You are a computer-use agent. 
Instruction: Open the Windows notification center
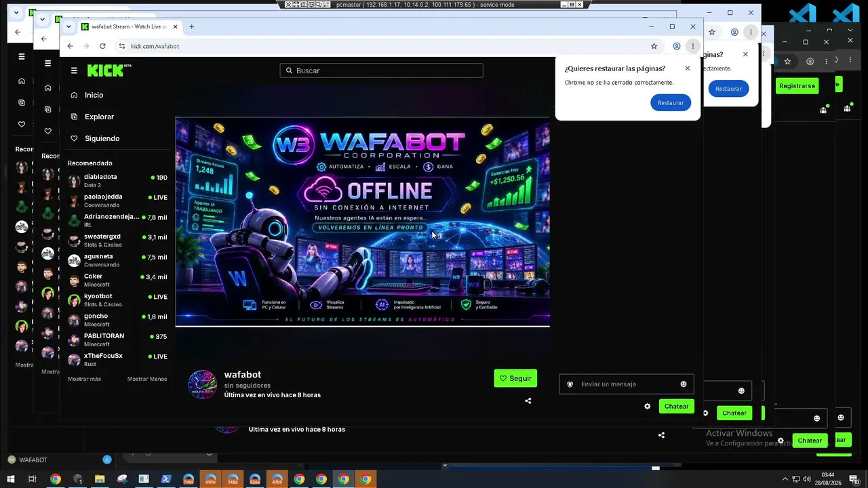coord(854,479)
